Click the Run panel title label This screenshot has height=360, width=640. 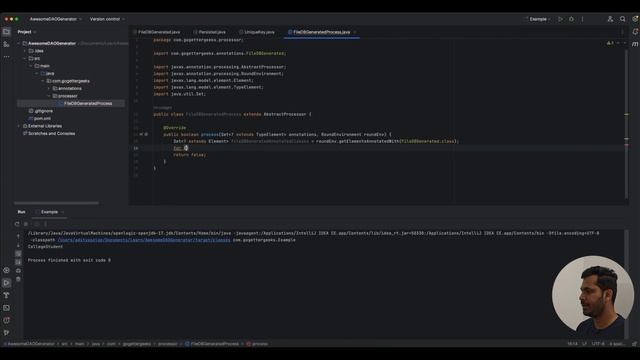point(22,212)
